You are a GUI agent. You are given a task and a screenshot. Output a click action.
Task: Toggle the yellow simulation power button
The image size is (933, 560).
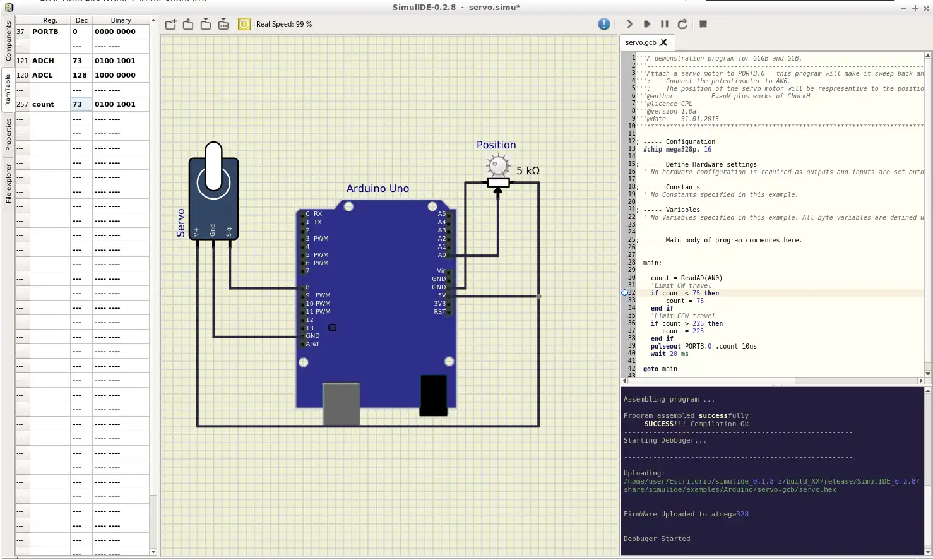coord(244,24)
